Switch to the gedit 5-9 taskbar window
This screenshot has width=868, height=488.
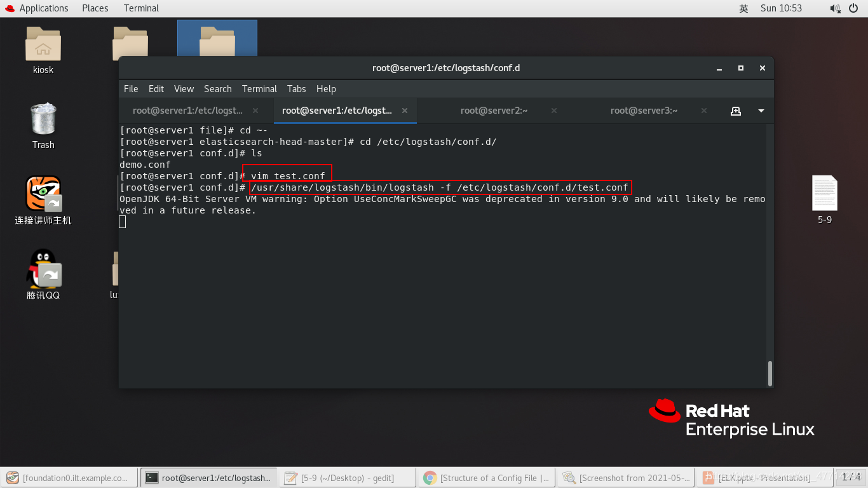tap(348, 478)
